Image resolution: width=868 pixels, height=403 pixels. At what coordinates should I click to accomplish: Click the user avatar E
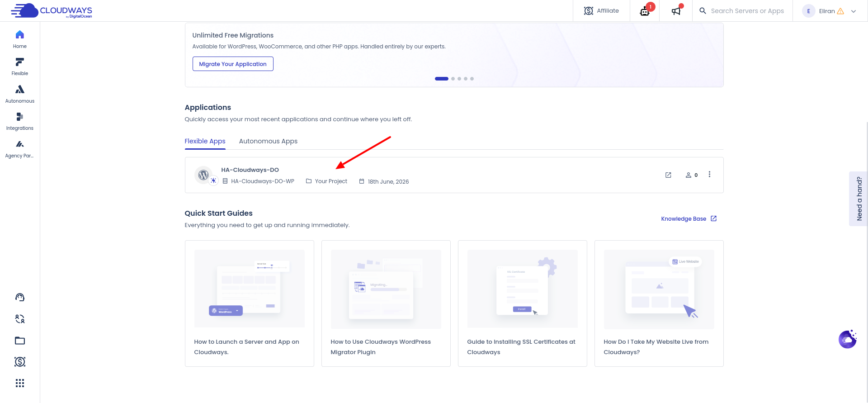click(808, 11)
